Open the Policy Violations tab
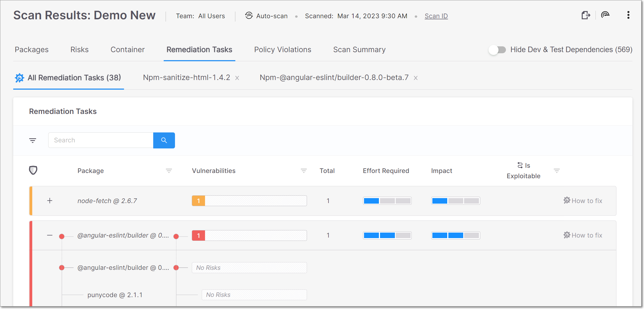This screenshot has height=309, width=644. [x=282, y=50]
